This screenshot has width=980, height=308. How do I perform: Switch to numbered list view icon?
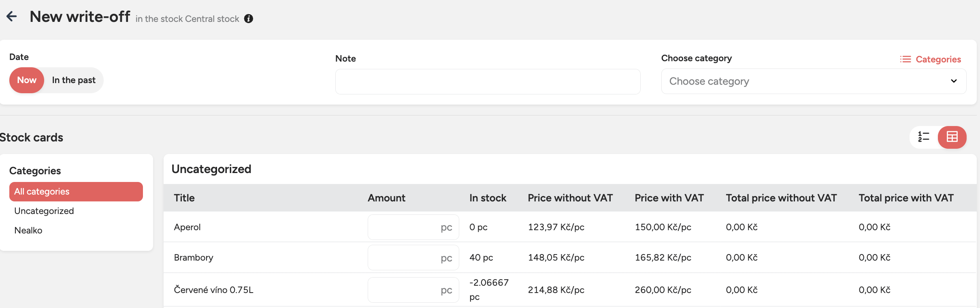point(923,137)
